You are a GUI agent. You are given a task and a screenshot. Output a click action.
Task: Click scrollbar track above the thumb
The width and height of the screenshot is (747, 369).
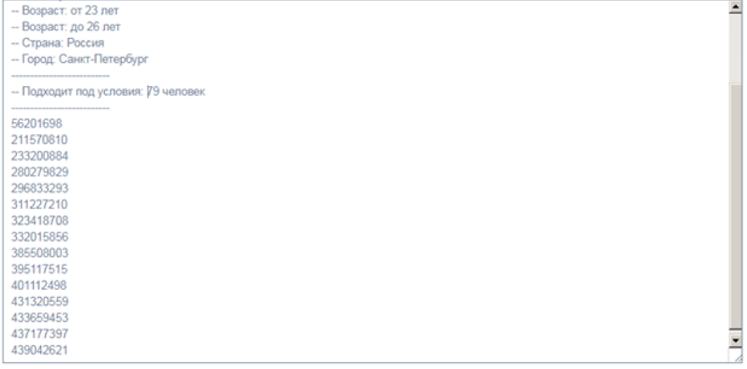pyautogui.click(x=736, y=49)
